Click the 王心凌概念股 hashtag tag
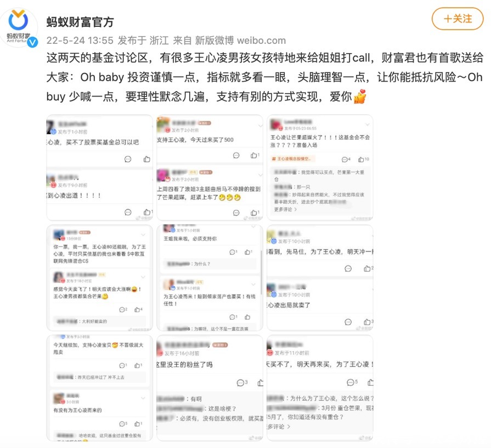 291,158
